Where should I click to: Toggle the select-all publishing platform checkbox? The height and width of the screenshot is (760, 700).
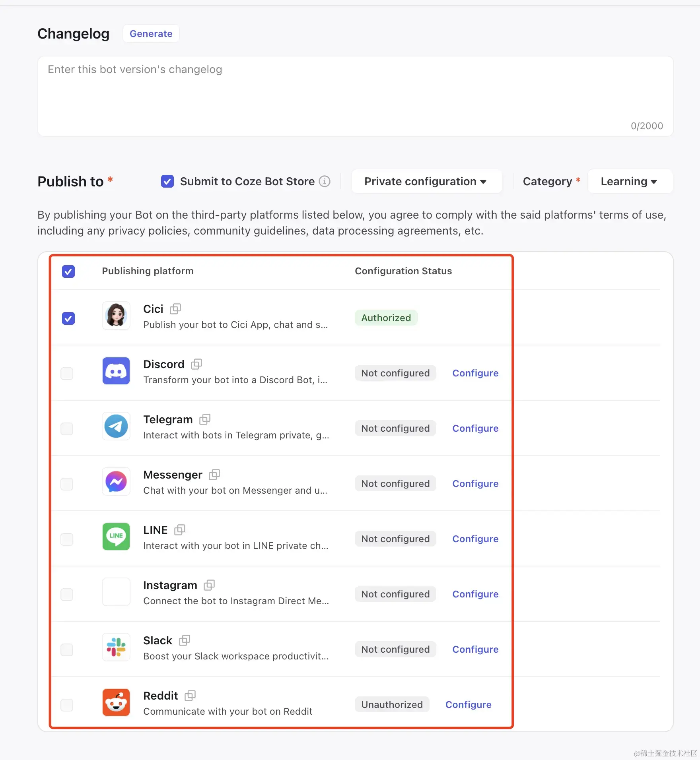click(68, 271)
